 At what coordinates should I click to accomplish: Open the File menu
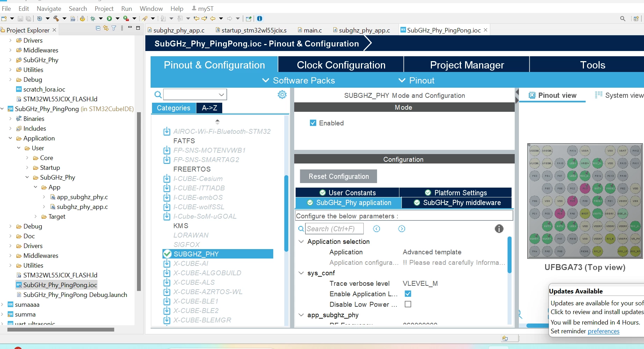[x=6, y=8]
